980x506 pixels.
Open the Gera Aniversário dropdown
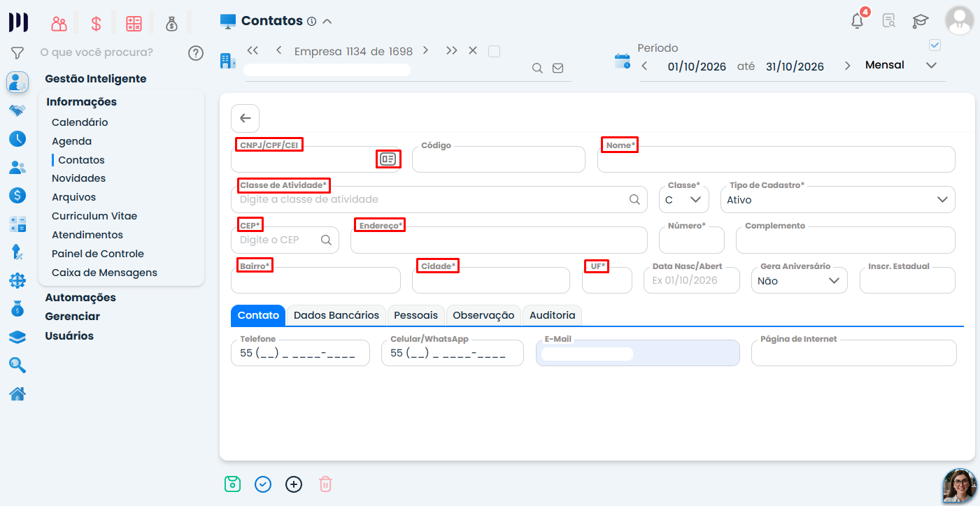click(800, 280)
